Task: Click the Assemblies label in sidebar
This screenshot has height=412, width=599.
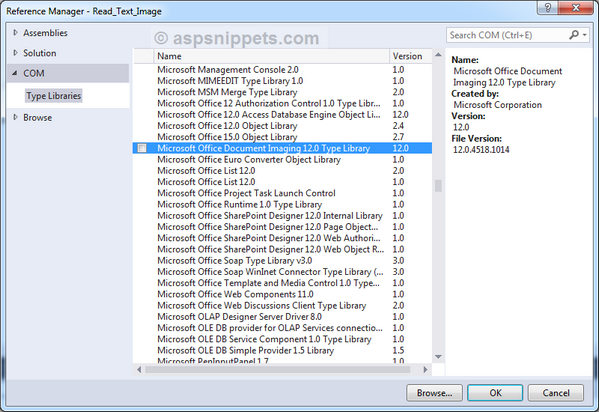Action: coord(45,33)
